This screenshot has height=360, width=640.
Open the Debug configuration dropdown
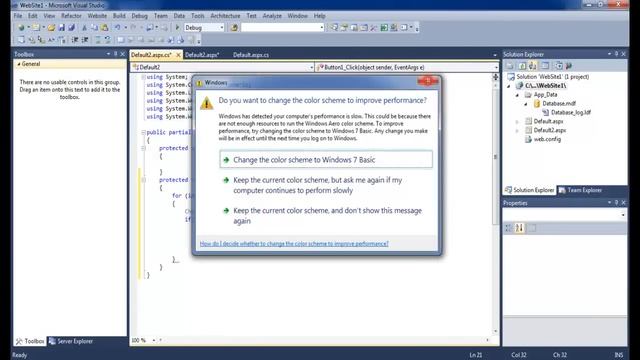point(222,28)
